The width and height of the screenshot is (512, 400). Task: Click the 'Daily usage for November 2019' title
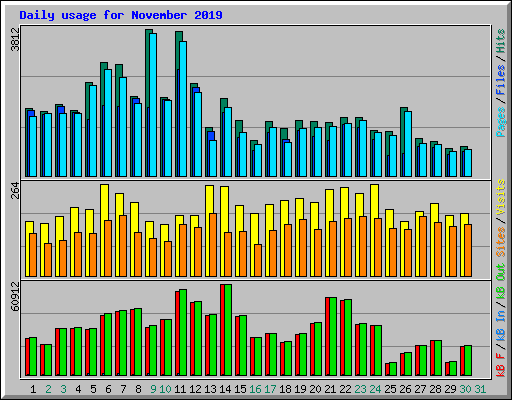click(121, 15)
